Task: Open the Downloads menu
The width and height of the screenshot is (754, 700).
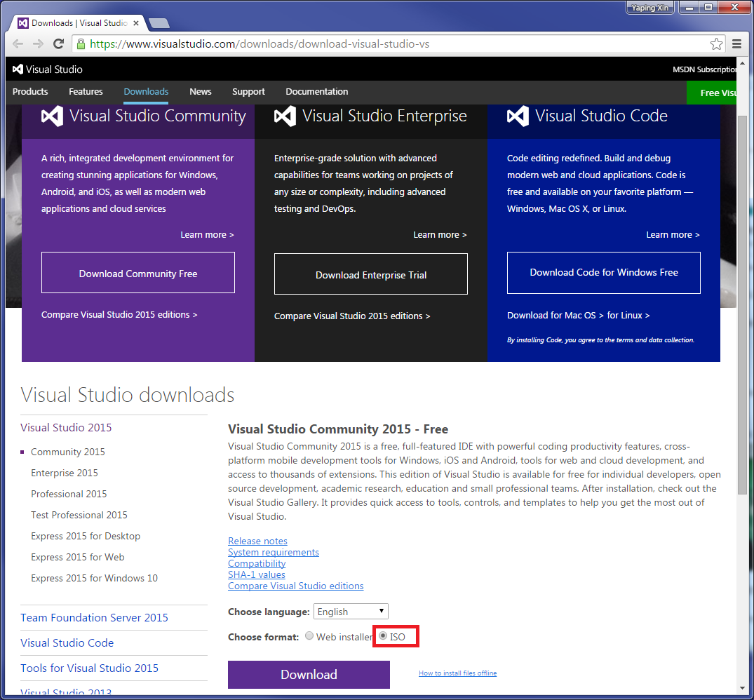Action: tap(146, 91)
